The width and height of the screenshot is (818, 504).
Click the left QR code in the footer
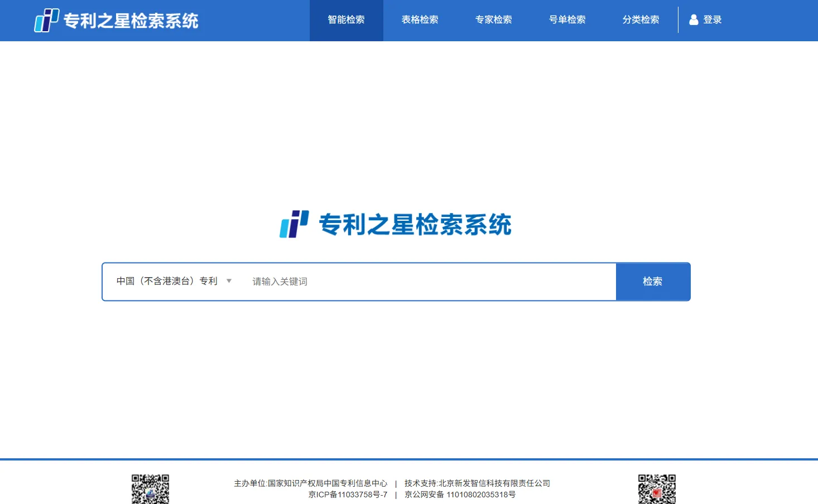[x=150, y=489]
